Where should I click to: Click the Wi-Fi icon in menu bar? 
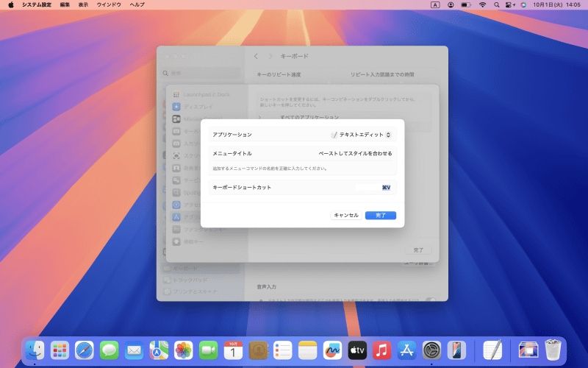point(483,5)
